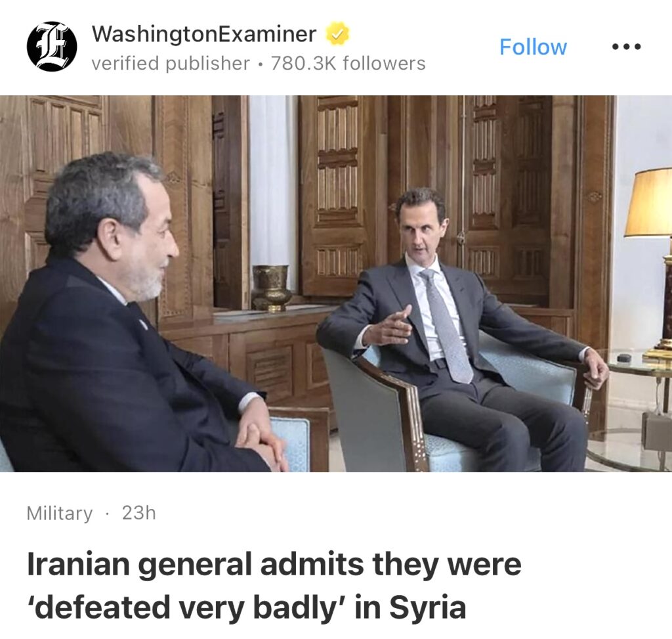Click the 23h timestamp
Screen dimensions: 672x639
tap(139, 512)
